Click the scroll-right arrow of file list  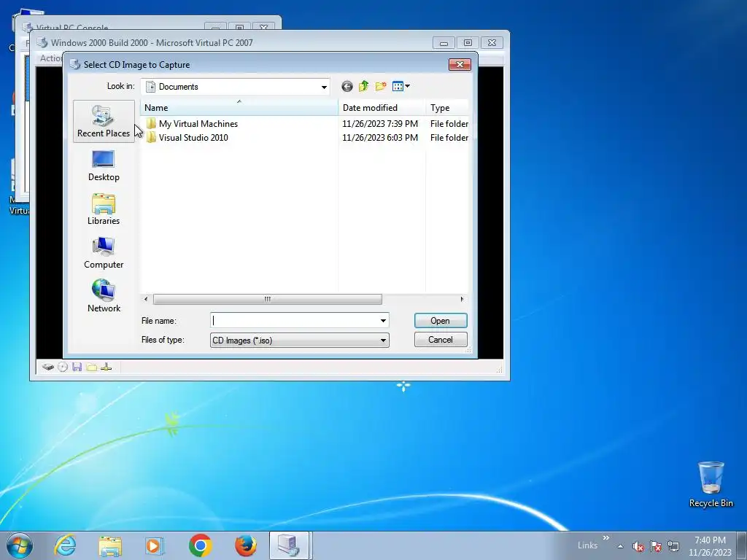pyautogui.click(x=462, y=299)
